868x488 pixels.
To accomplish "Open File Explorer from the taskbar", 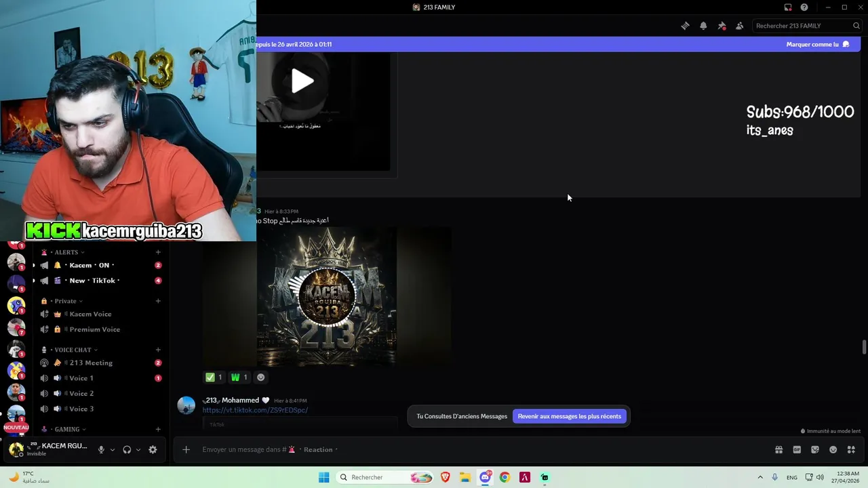I will pos(465,477).
